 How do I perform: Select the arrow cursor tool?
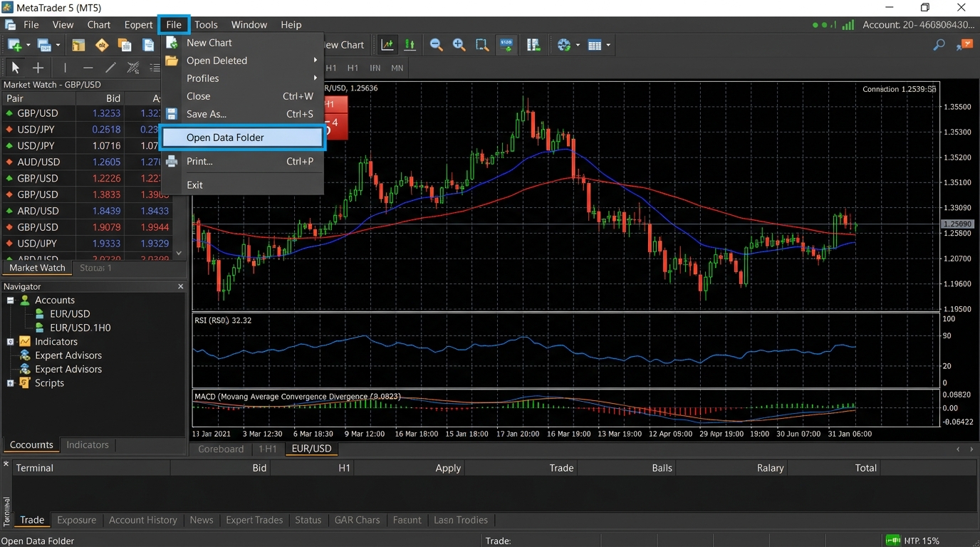coord(15,68)
